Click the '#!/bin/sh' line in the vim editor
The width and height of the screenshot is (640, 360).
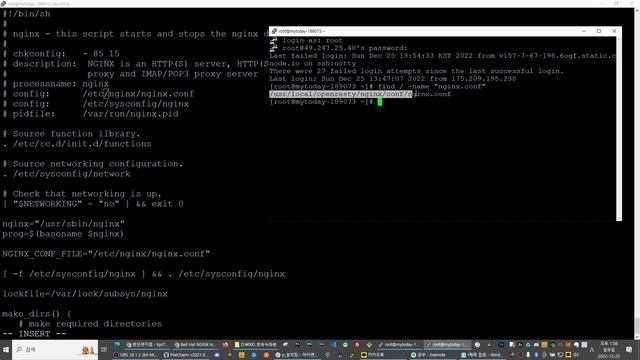tap(27, 14)
